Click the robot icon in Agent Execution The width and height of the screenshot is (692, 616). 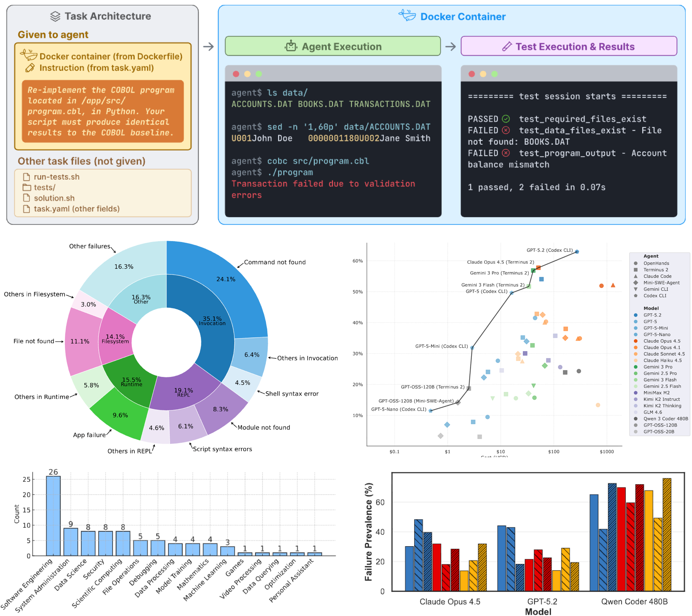click(291, 46)
